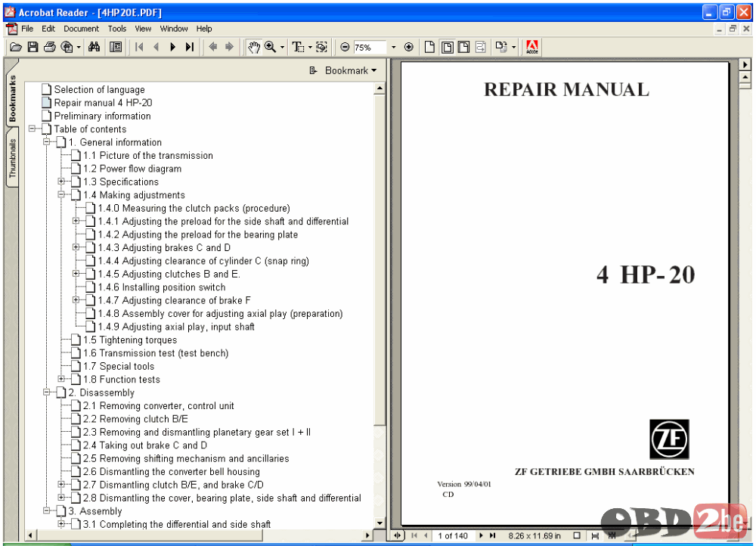Select Continuous-Facing layout status bar icon
Screen dimensions: 756x546
coord(612,535)
